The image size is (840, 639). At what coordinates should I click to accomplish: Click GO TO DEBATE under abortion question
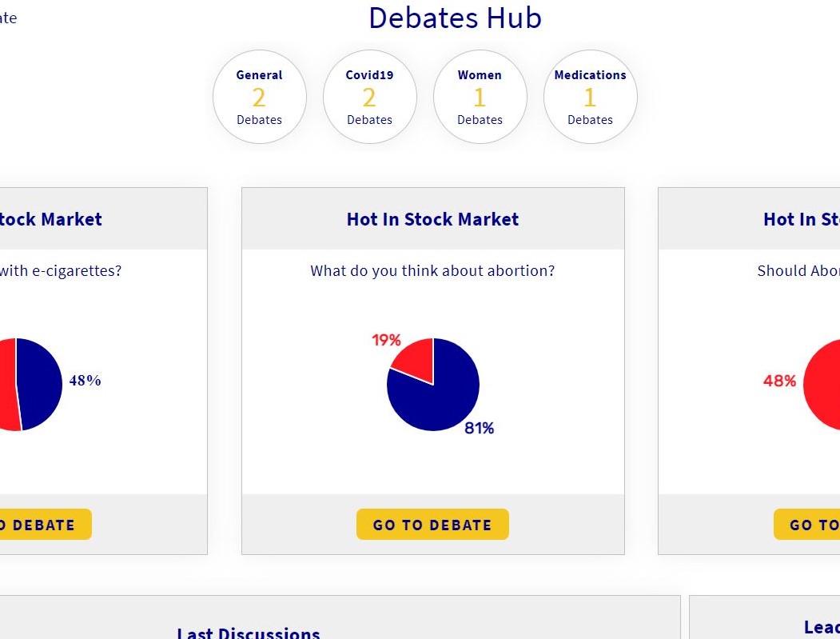pos(432,525)
